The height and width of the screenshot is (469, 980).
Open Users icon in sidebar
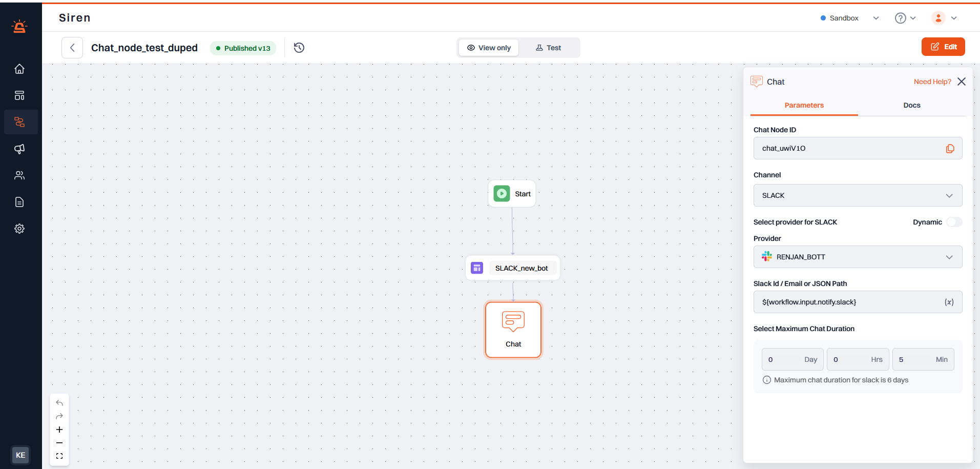(x=19, y=175)
